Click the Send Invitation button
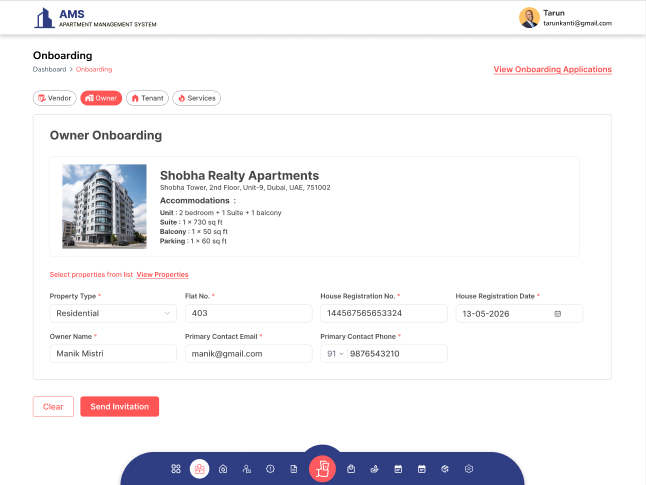The height and width of the screenshot is (485, 646). (x=119, y=407)
